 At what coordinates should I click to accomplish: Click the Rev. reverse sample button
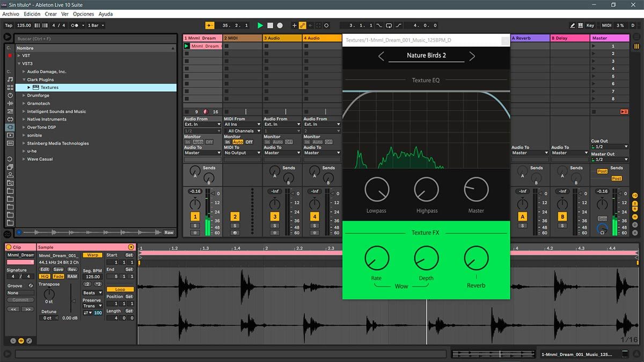[x=72, y=270]
